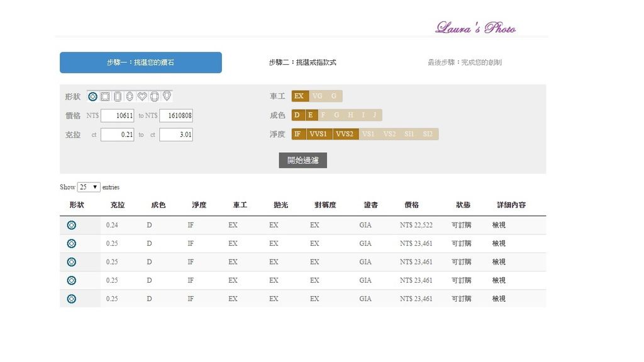
Task: Select the round brilliant diamond shape icon
Action: (x=92, y=96)
